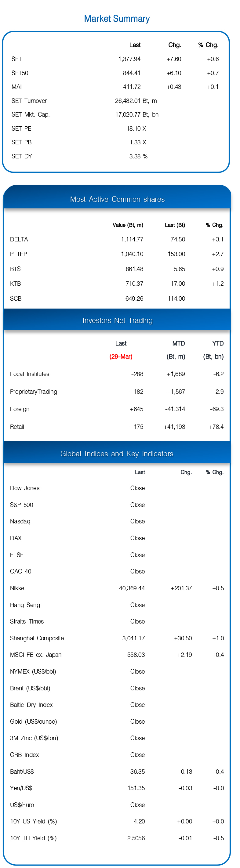This screenshot has height=868, width=240.
Task: Select the SET50 row label
Action: pos(20,73)
